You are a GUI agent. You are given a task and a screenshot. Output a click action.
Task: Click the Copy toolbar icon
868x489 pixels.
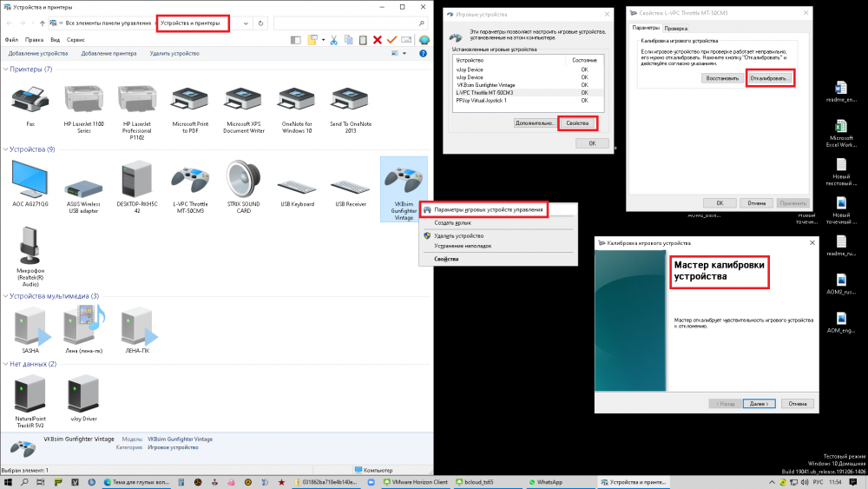[x=348, y=40]
